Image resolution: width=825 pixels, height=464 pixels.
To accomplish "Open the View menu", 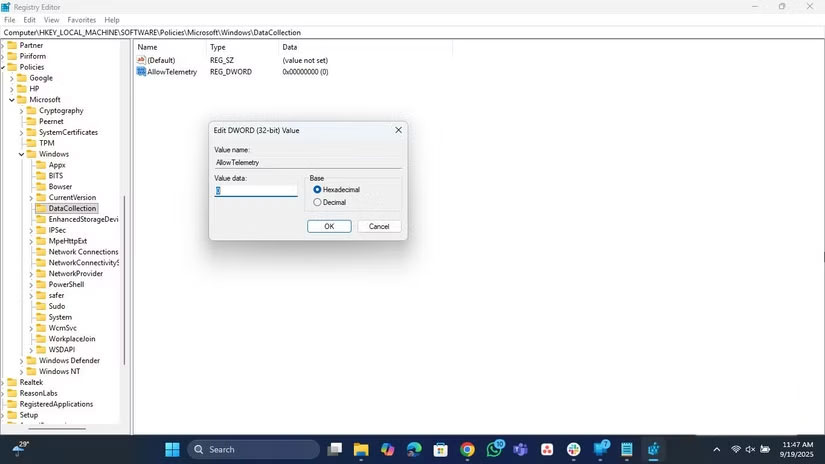I will (x=51, y=19).
